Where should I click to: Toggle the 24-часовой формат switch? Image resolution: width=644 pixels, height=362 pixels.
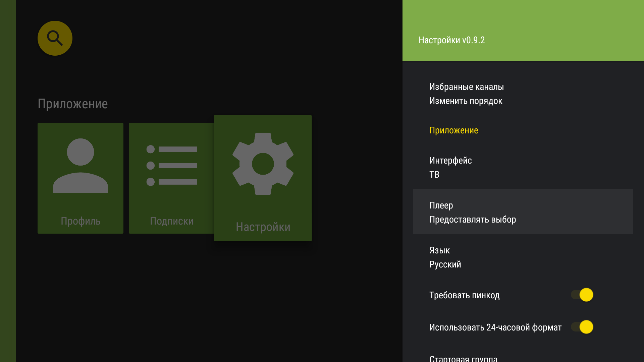click(582, 327)
